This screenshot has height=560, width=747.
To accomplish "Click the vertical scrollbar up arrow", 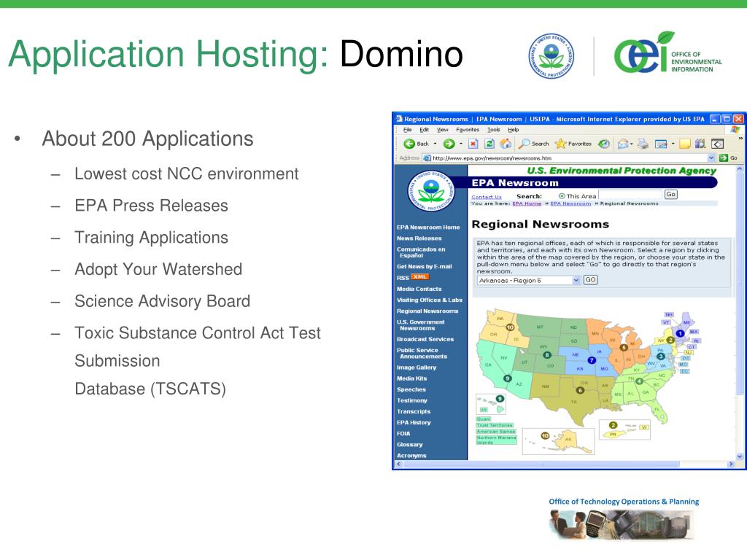I will 740,168.
